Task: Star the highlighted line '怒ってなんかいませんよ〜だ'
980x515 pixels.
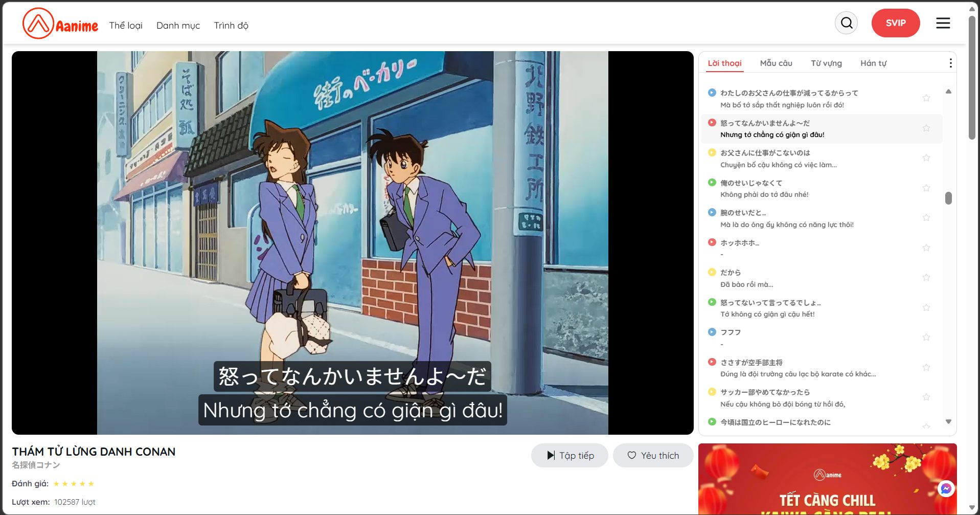Action: point(926,128)
